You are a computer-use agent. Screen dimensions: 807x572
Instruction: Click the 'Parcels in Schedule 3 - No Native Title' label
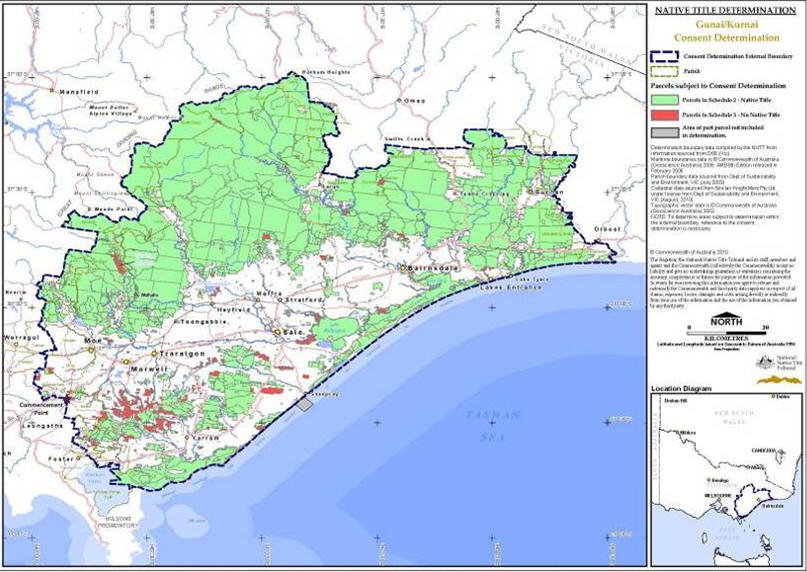731,115
